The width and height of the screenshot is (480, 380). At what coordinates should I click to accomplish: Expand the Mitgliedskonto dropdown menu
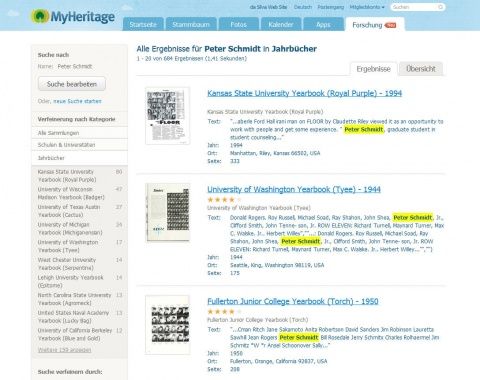367,7
